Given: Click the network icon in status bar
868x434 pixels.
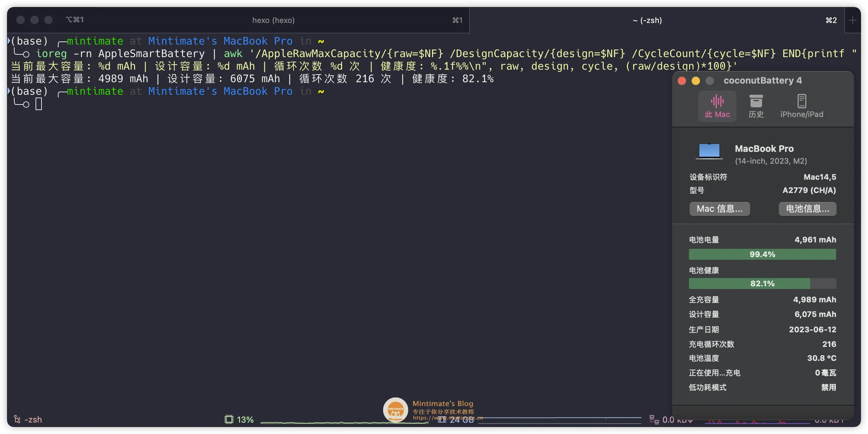Looking at the screenshot, I should click(654, 419).
